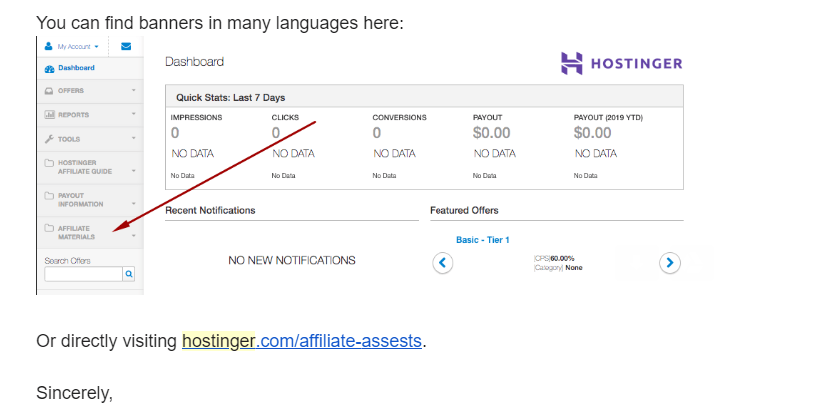
Task: Open the mail envelope icon
Action: (x=126, y=46)
